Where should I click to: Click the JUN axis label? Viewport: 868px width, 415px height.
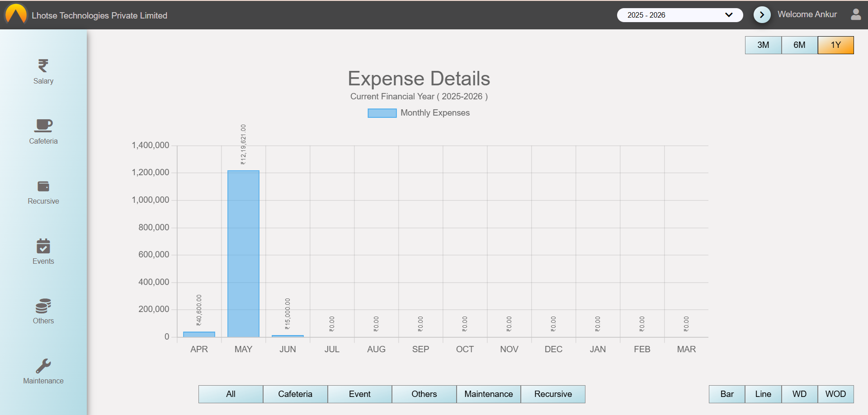(288, 349)
